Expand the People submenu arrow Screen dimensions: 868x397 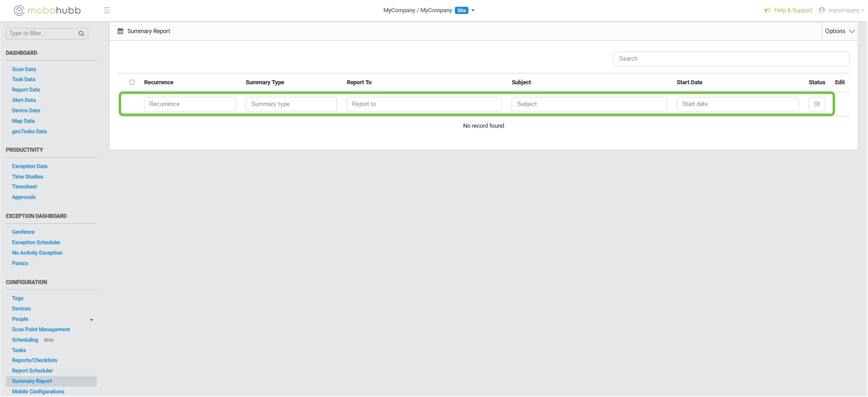pyautogui.click(x=91, y=320)
